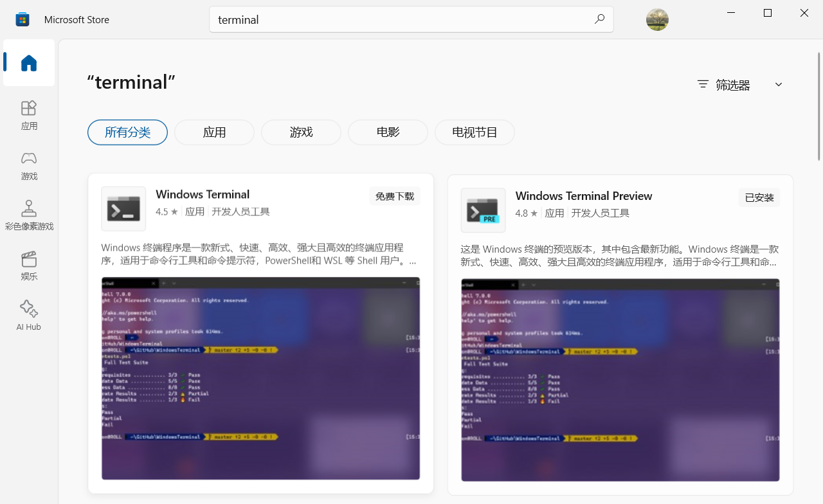Open the 筛选器 dropdown chevron

[x=778, y=84]
